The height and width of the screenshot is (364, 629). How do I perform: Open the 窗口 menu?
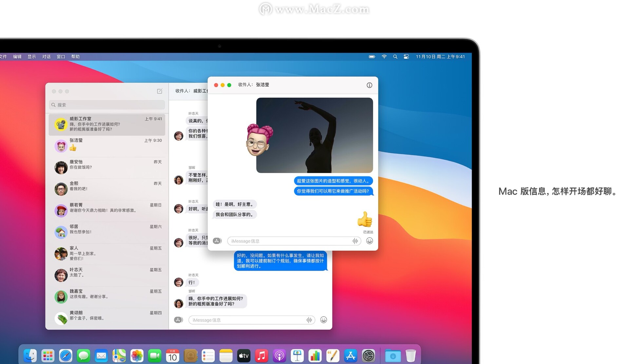(x=61, y=57)
